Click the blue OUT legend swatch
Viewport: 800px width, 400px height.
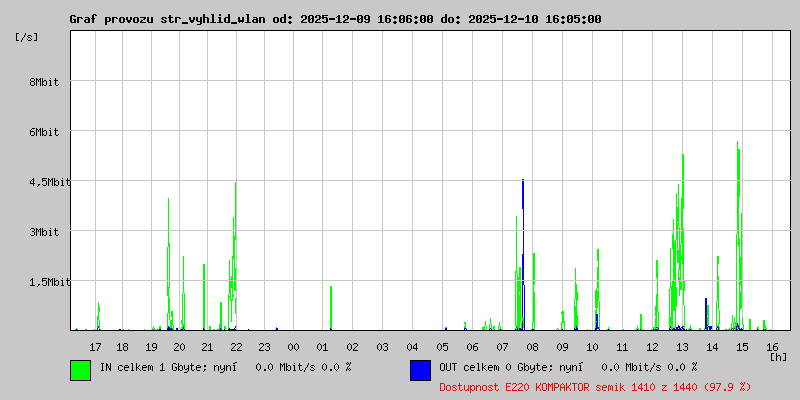pos(420,369)
